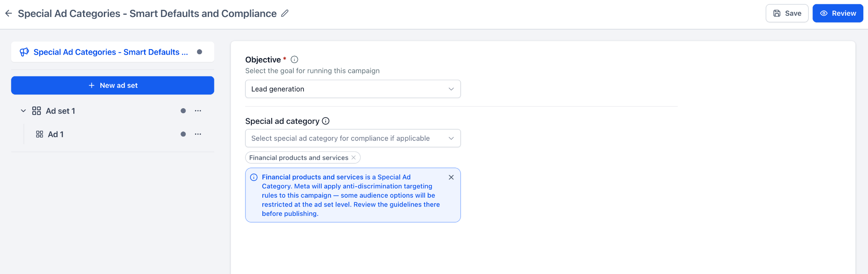
Task: Click the status dot next to Ad set 1
Action: pos(183,111)
